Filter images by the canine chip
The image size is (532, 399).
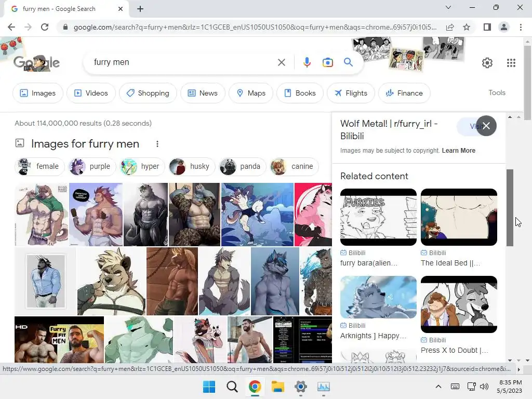tap(294, 167)
